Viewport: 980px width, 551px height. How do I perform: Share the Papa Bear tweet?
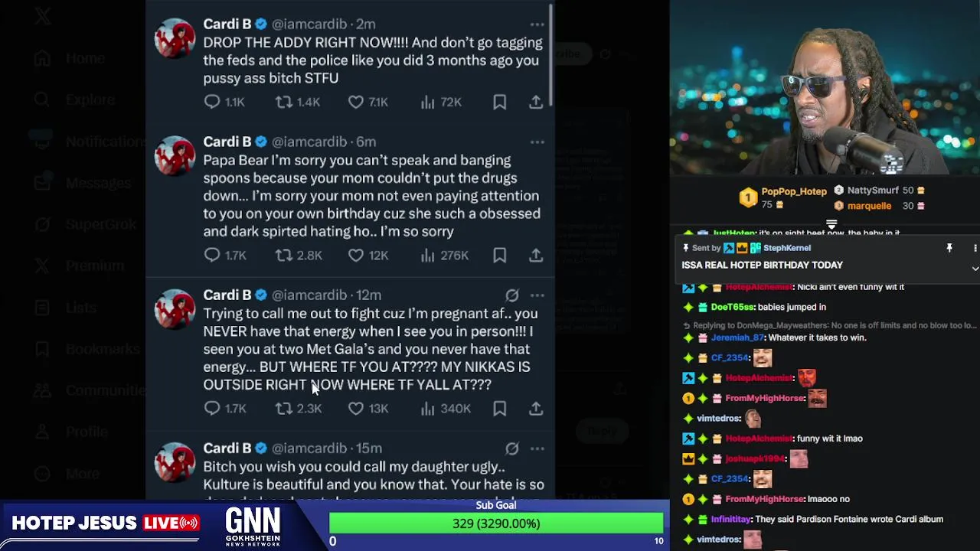tap(536, 255)
